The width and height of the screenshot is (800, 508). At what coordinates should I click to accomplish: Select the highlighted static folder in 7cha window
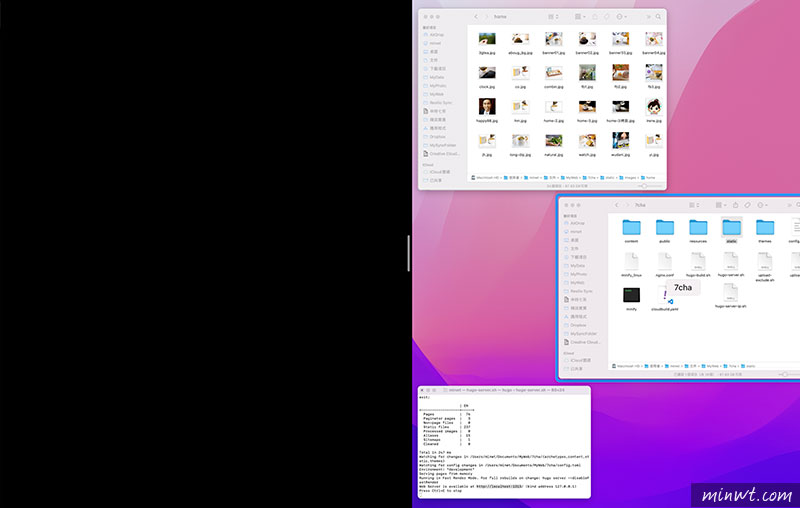coord(731,227)
